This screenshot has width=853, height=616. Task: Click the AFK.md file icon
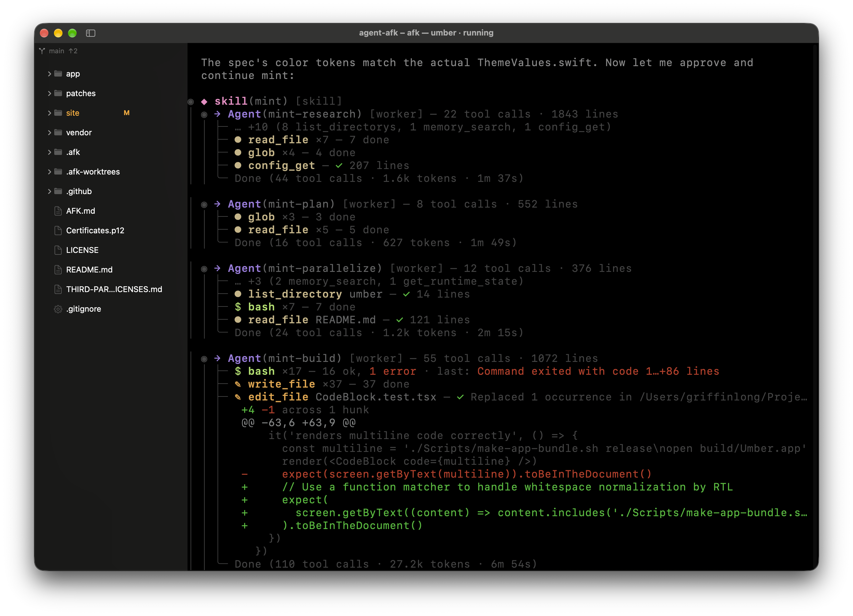pos(58,211)
